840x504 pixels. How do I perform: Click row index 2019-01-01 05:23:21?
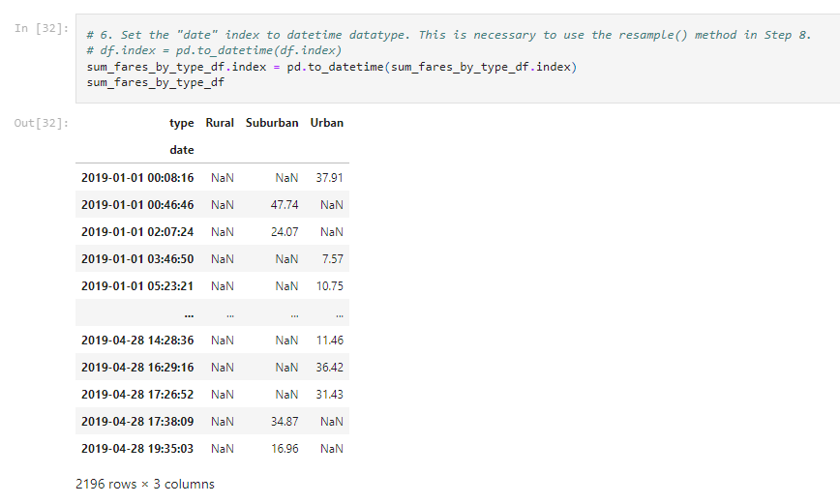137,286
